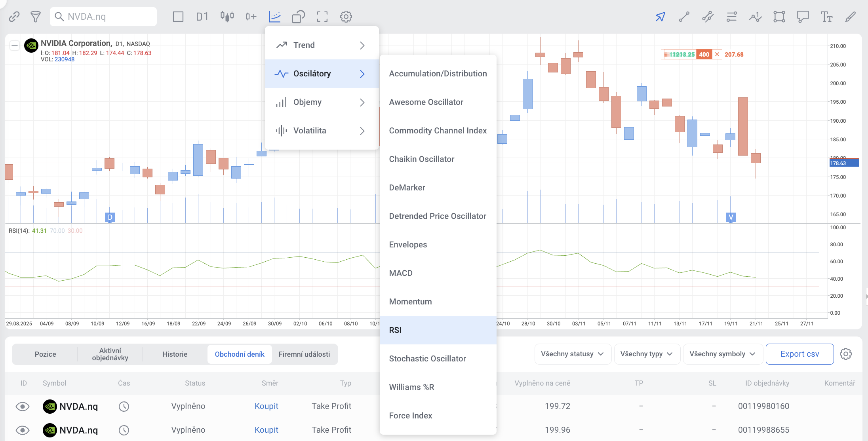
Task: Open chart settings gear in top toolbar
Action: pyautogui.click(x=346, y=17)
